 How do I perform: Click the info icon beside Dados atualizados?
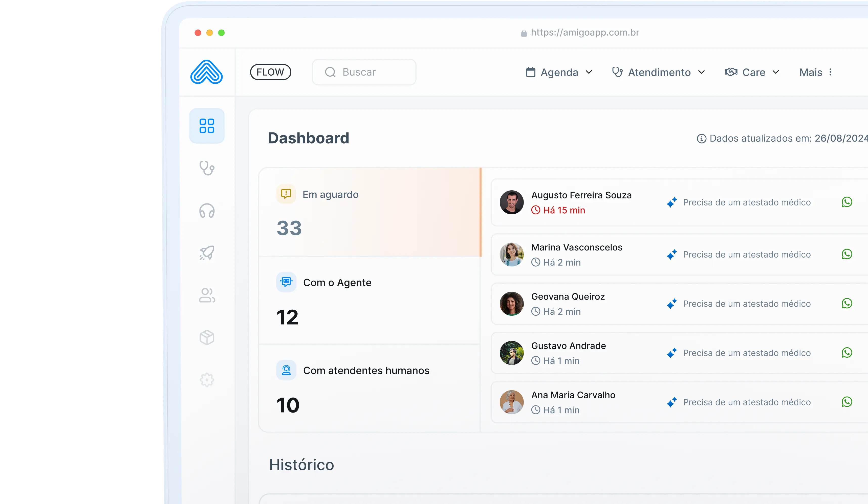pyautogui.click(x=701, y=139)
